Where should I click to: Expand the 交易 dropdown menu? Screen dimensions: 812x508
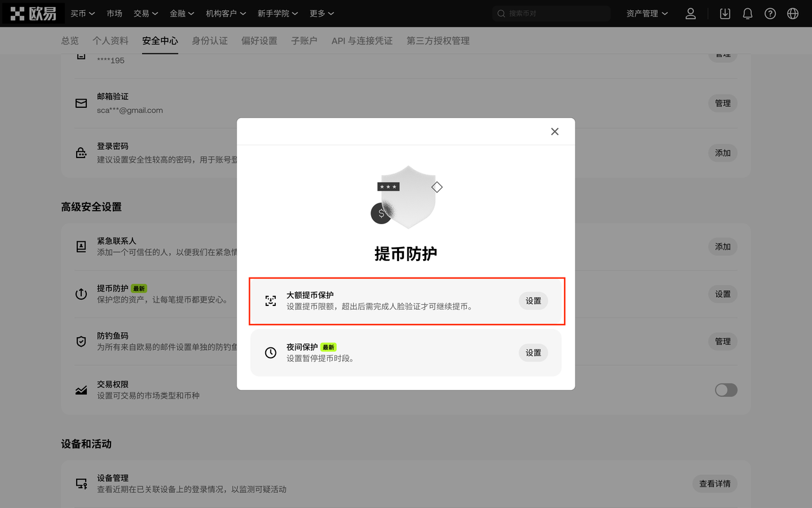(x=146, y=13)
